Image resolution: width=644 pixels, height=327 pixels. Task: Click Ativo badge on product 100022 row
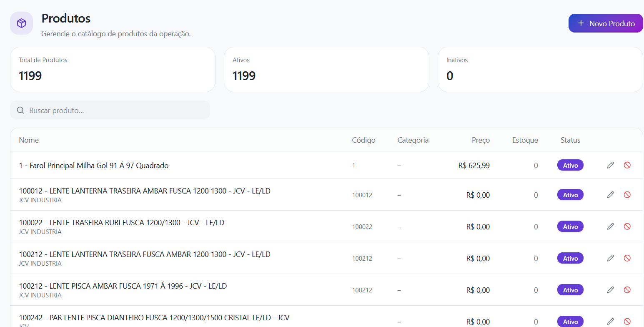pyautogui.click(x=570, y=226)
